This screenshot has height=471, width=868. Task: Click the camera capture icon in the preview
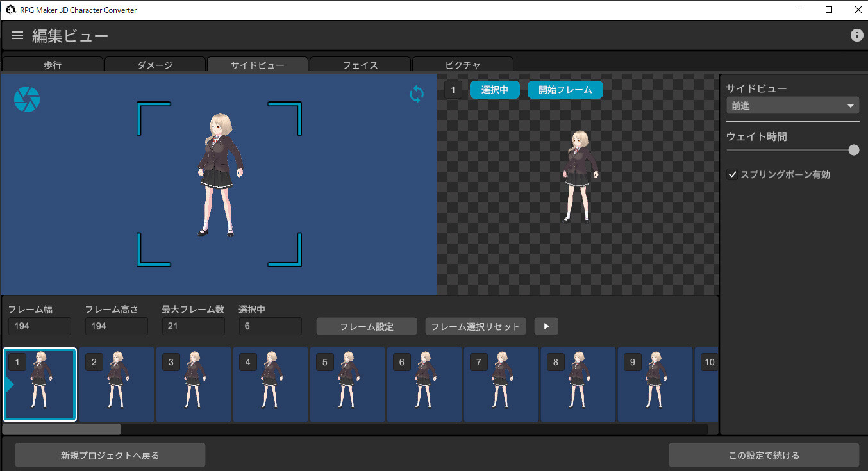pos(27,99)
